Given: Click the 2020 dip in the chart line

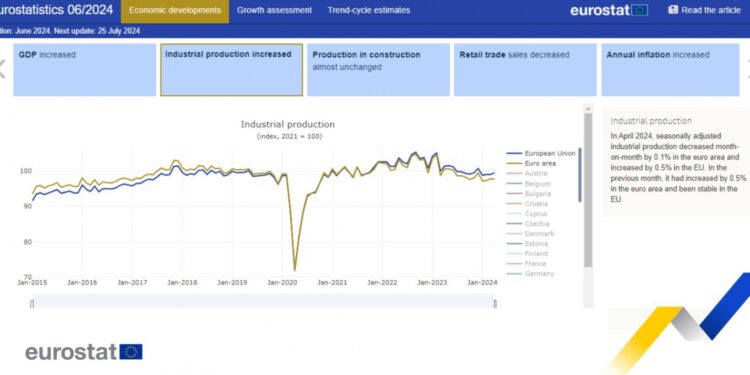Looking at the screenshot, I should point(295,269).
